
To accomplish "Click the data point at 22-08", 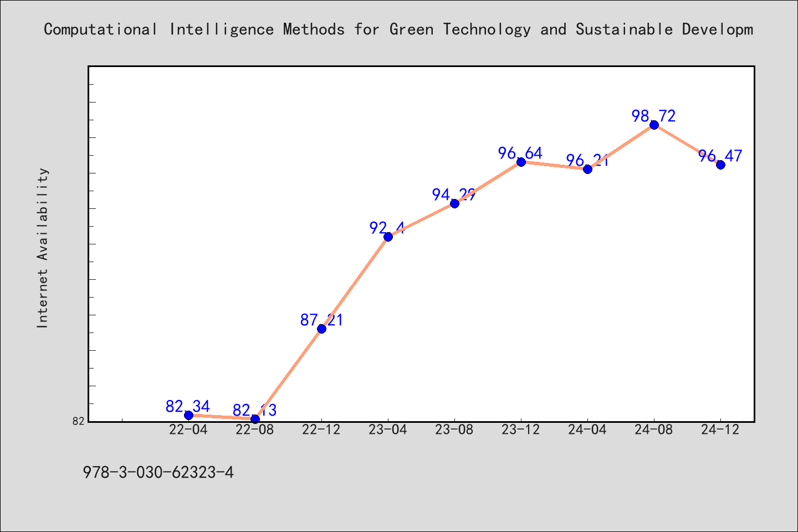I will (255, 418).
